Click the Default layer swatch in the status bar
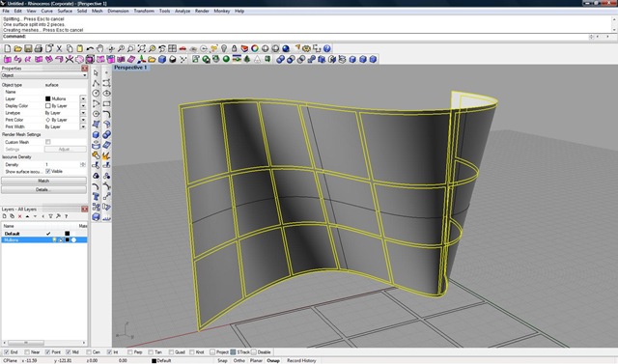The width and height of the screenshot is (618, 364). [x=154, y=360]
